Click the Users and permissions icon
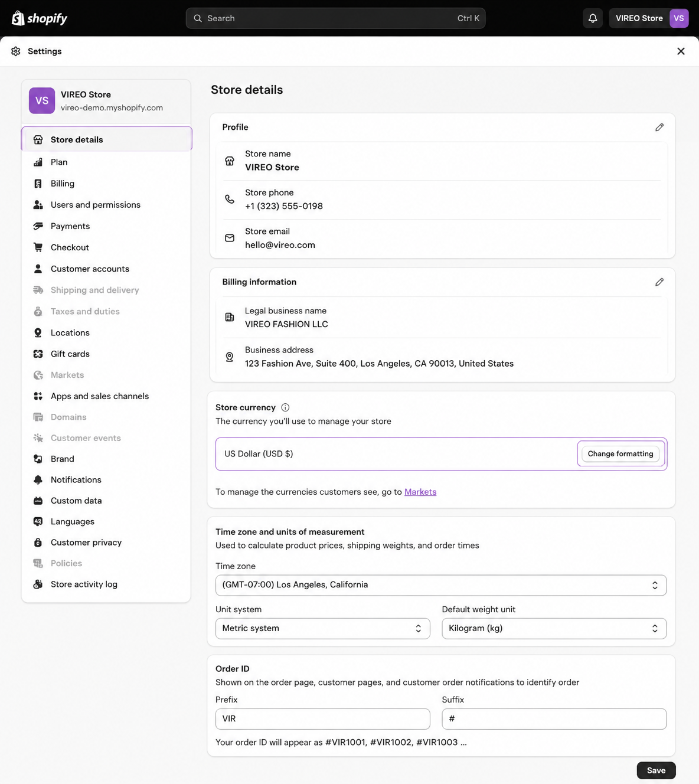Screen dimensions: 699x784 click(38, 205)
